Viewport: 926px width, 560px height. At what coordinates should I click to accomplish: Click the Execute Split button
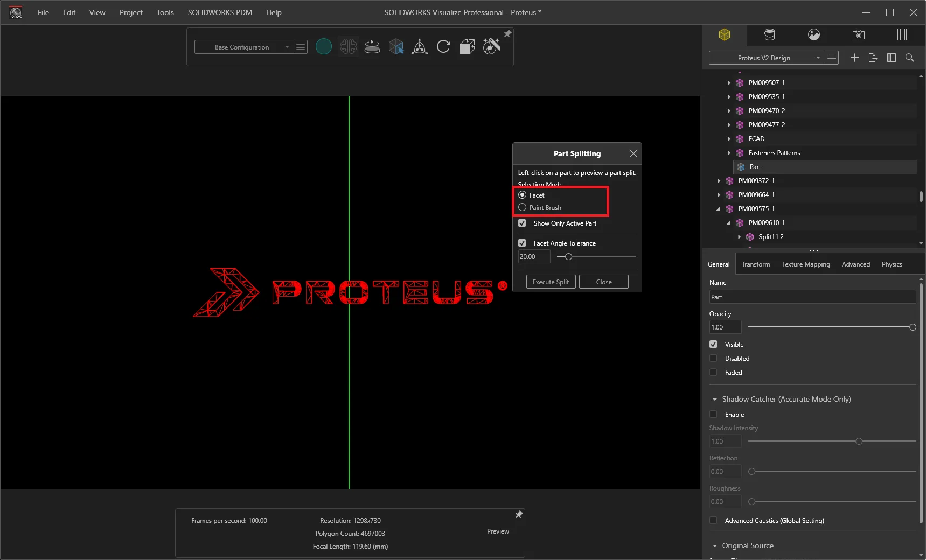pyautogui.click(x=551, y=282)
